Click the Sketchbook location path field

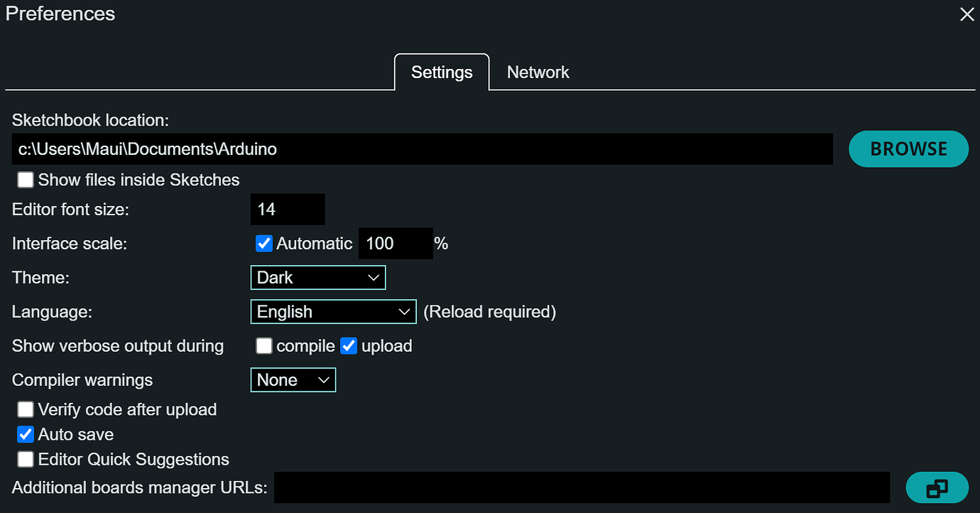click(x=422, y=149)
